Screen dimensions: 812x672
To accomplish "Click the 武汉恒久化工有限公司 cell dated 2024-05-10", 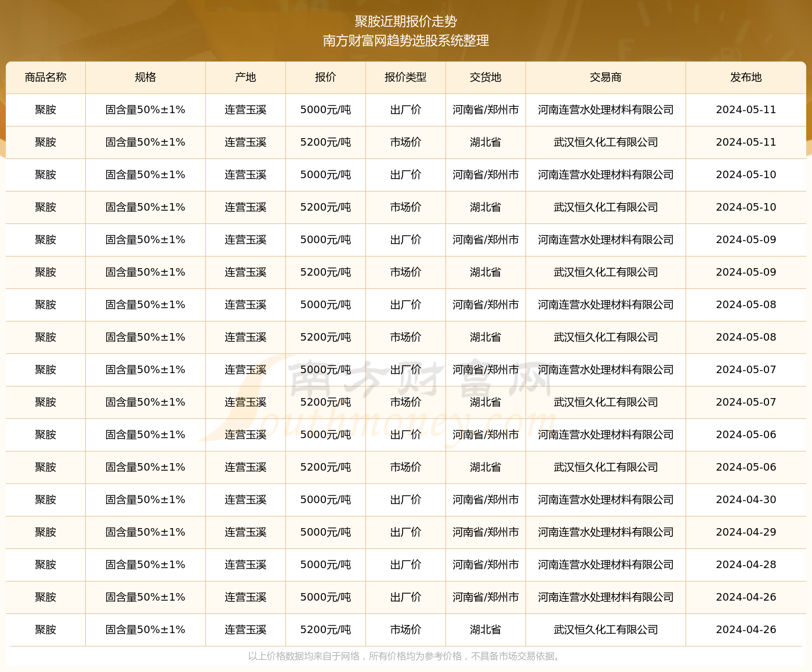I will tap(606, 207).
